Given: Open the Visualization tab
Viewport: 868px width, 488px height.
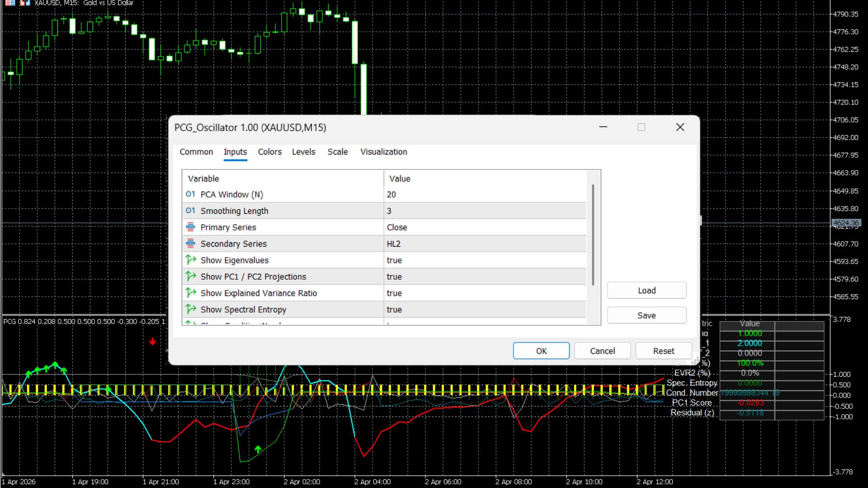Looking at the screenshot, I should [x=383, y=152].
